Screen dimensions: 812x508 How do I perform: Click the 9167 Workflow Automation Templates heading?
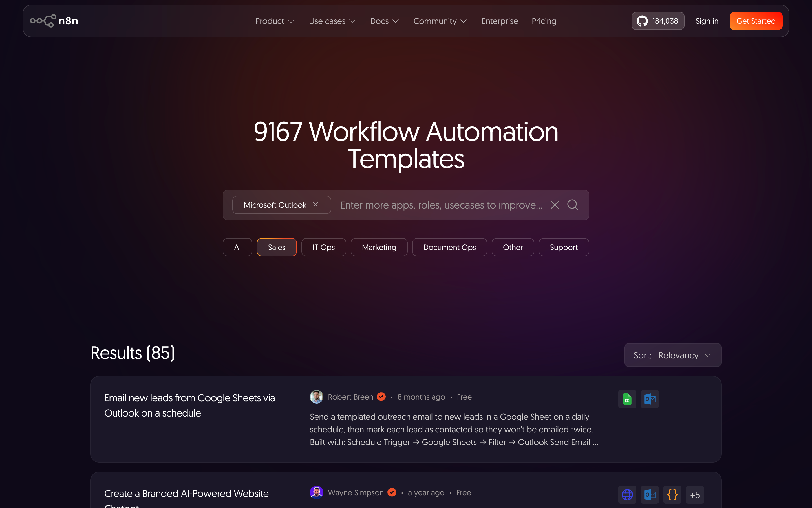(x=406, y=145)
